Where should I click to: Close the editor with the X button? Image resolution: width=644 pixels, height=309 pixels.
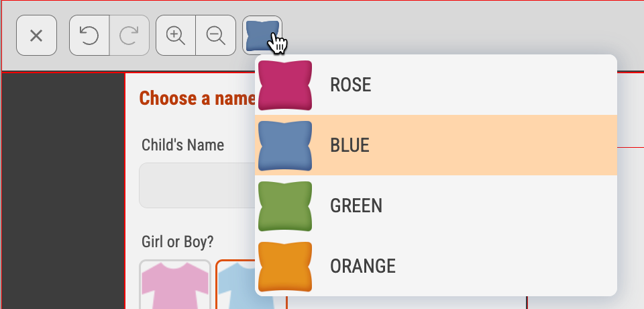coord(36,36)
